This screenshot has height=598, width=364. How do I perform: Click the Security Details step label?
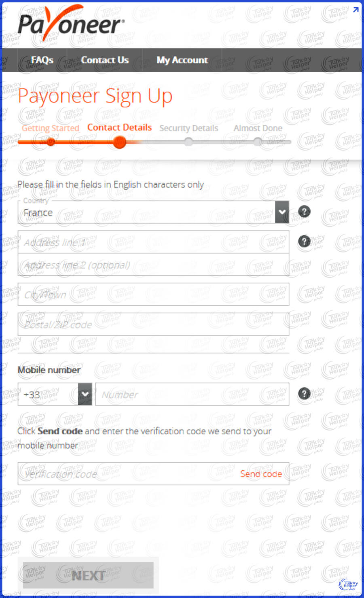click(x=189, y=128)
